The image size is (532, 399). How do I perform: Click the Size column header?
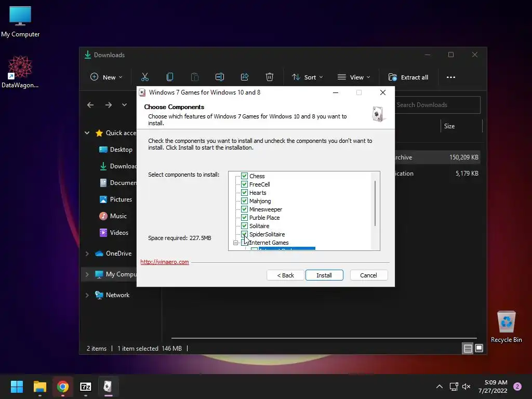pyautogui.click(x=461, y=126)
